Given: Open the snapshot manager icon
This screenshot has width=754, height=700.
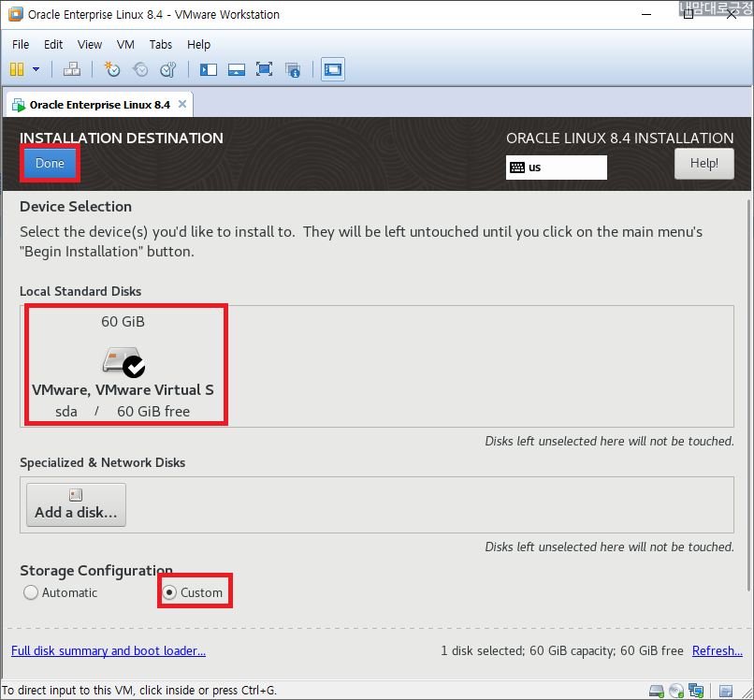Looking at the screenshot, I should [x=168, y=70].
